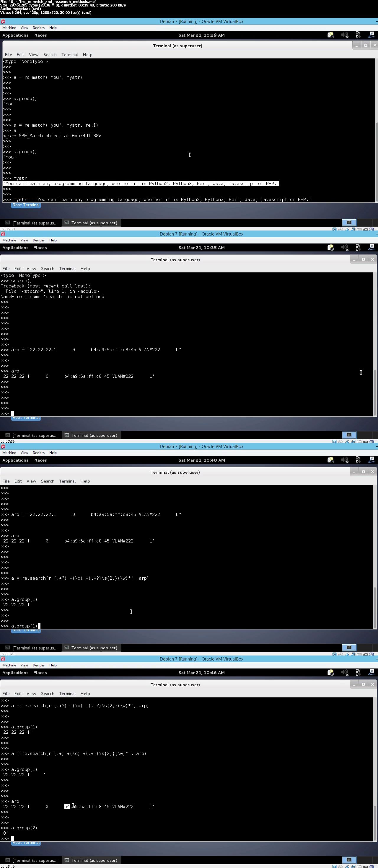This screenshot has height=868, width=378.
Task: Maximize the terminal window in 10:29 AM frame
Action: (366, 45)
